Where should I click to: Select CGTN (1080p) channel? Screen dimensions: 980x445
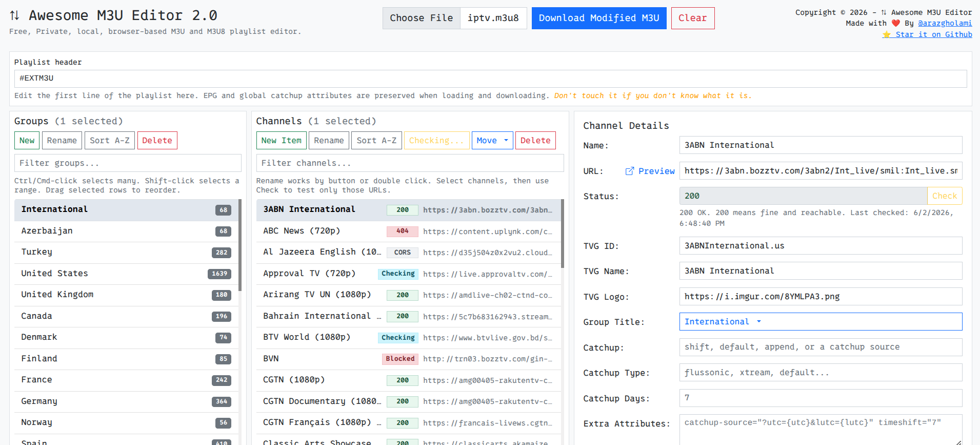tap(409, 380)
